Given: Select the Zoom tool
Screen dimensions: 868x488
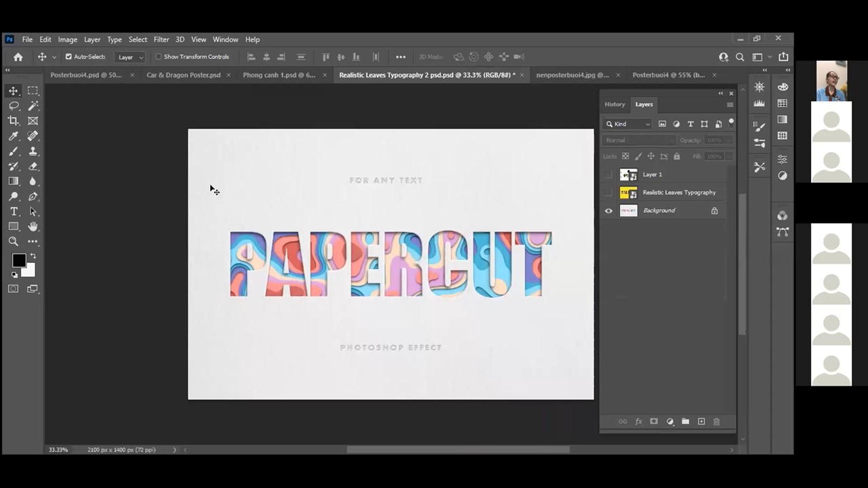Looking at the screenshot, I should pyautogui.click(x=14, y=241).
